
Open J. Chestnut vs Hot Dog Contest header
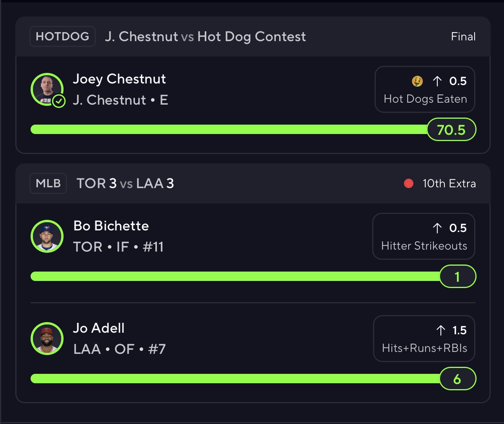pos(253,36)
